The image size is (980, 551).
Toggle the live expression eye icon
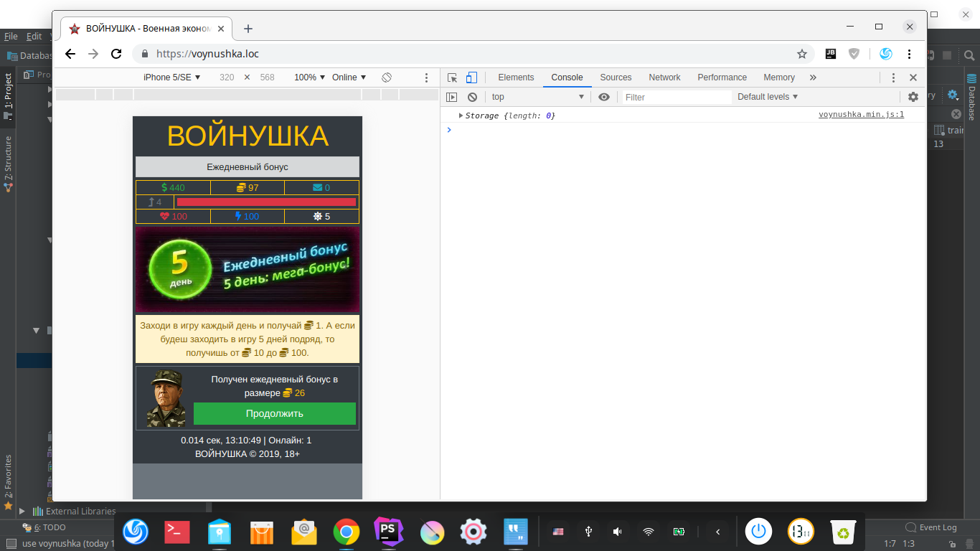click(604, 97)
